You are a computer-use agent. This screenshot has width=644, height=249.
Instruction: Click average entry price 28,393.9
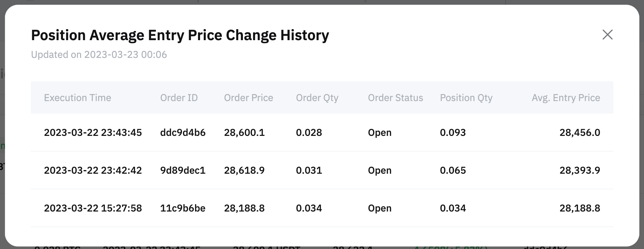pos(580,170)
